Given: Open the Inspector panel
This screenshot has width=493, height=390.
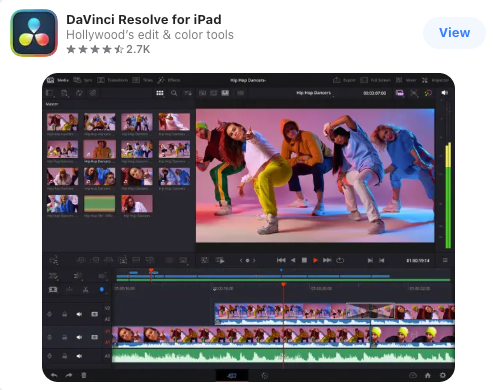Looking at the screenshot, I should coord(435,80).
